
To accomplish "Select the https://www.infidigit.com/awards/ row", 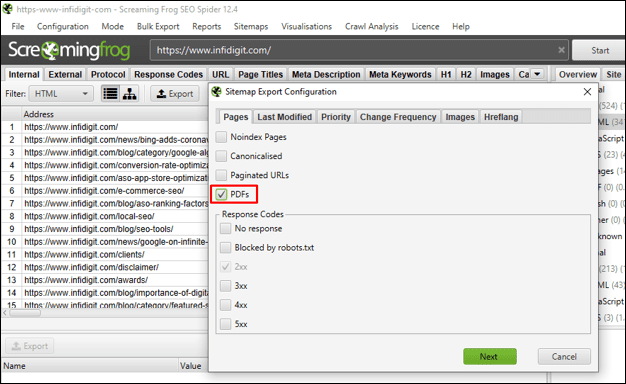I will [105, 280].
